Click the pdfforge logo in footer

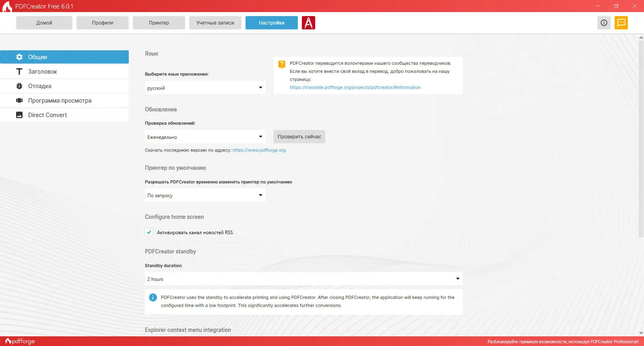pyautogui.click(x=20, y=341)
